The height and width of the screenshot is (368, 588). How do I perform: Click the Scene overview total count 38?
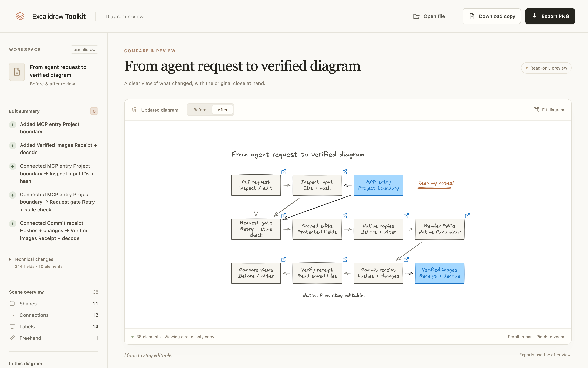pos(96,292)
